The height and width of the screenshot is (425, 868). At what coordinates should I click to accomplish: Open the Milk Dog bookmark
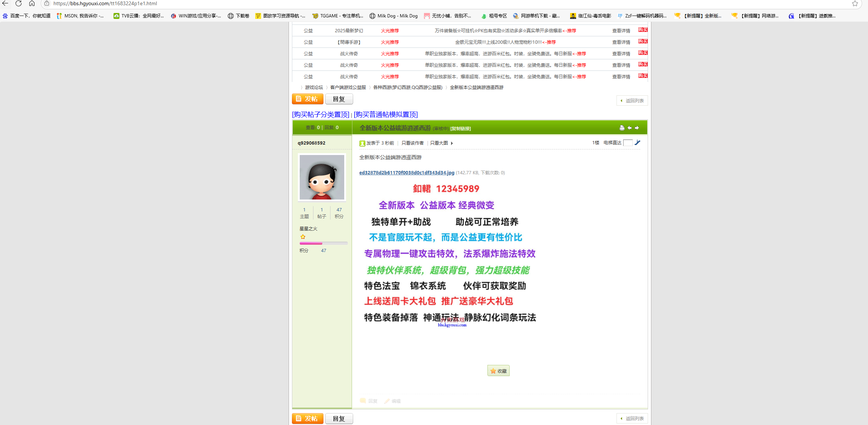pos(394,16)
